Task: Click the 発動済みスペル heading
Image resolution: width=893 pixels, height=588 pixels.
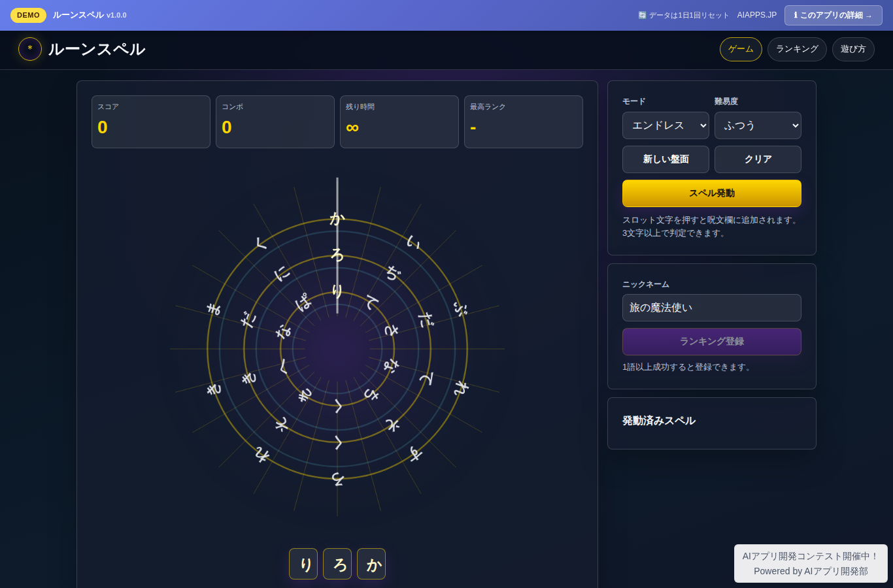Action: 659,421
